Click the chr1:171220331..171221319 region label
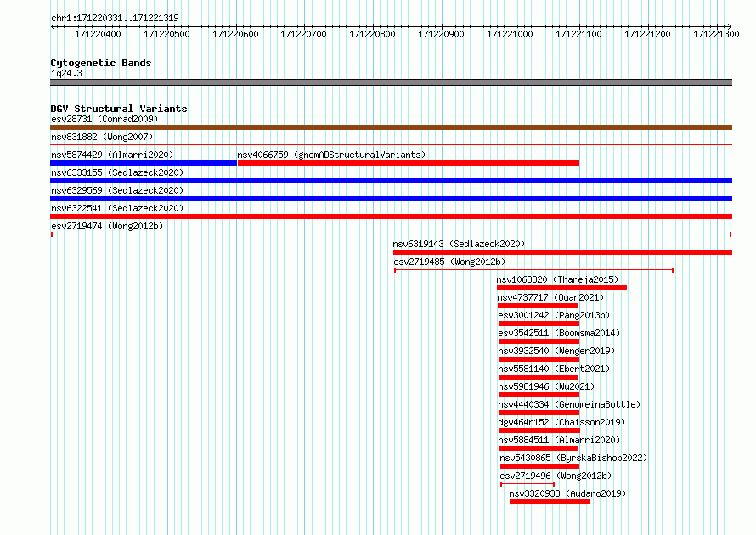This screenshot has width=756, height=535. tap(115, 18)
